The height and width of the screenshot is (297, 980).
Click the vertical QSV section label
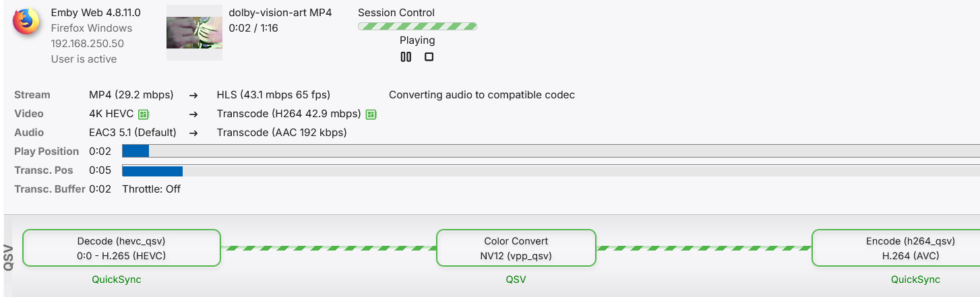pos(9,257)
